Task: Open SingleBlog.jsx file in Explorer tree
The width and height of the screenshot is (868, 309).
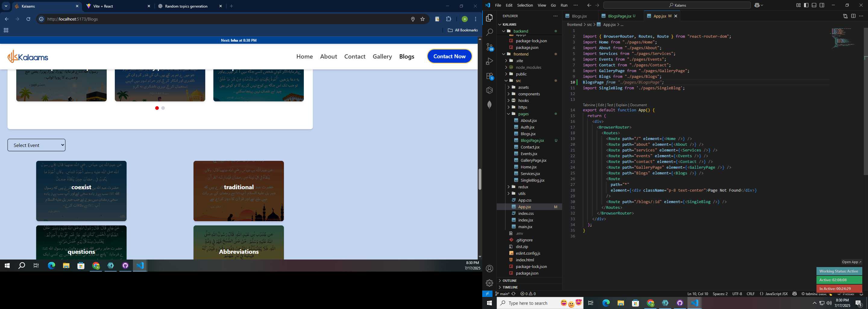Action: point(532,180)
